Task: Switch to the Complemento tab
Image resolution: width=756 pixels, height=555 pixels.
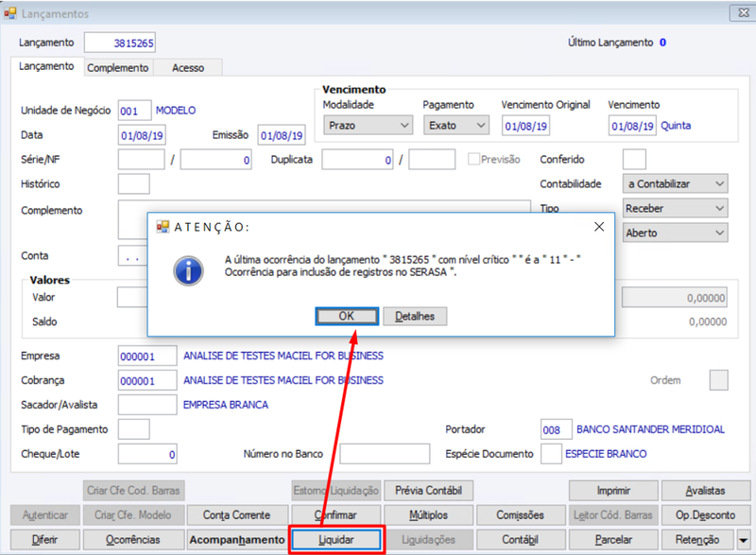Action: 117,68
